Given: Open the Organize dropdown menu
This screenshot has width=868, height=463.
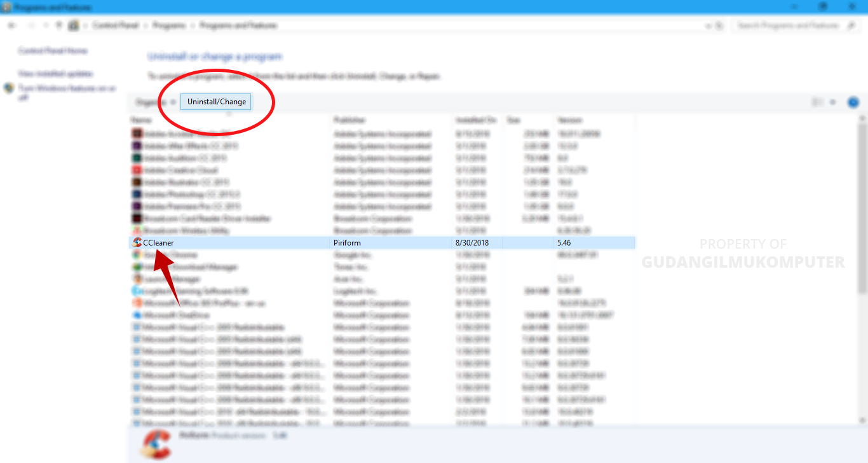Looking at the screenshot, I should pyautogui.click(x=155, y=102).
